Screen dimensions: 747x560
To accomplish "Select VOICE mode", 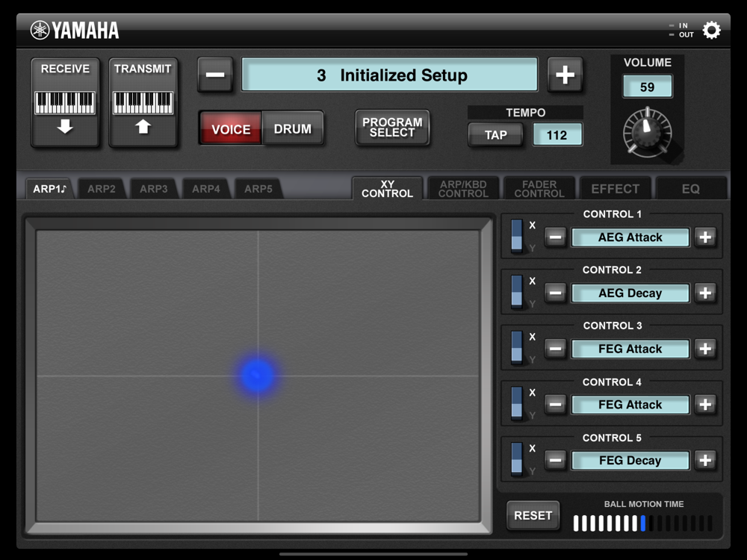I will tap(231, 128).
